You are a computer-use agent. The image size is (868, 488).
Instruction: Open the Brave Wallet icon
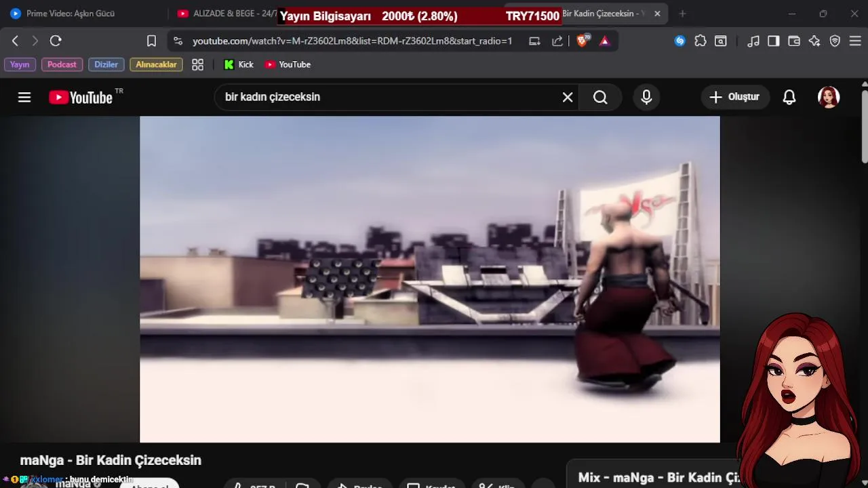tap(794, 41)
